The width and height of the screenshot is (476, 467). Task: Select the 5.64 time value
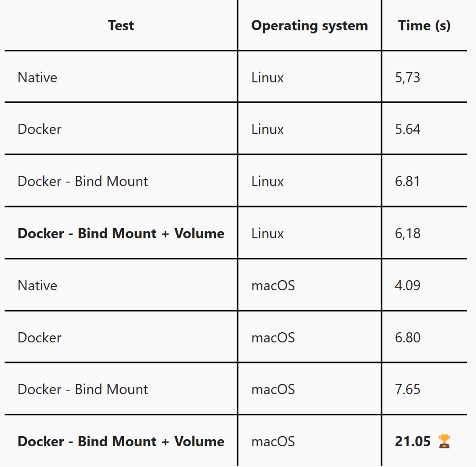tap(407, 130)
